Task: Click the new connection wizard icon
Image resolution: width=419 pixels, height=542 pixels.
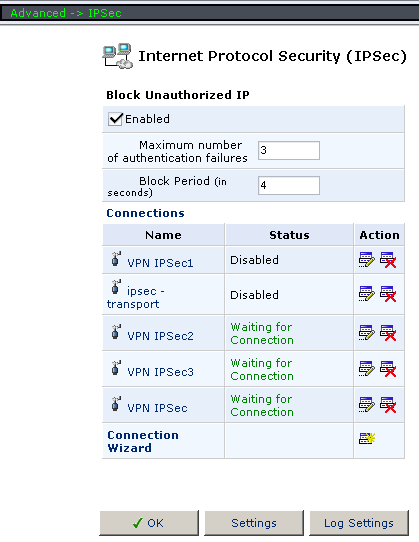Action: pos(367,438)
